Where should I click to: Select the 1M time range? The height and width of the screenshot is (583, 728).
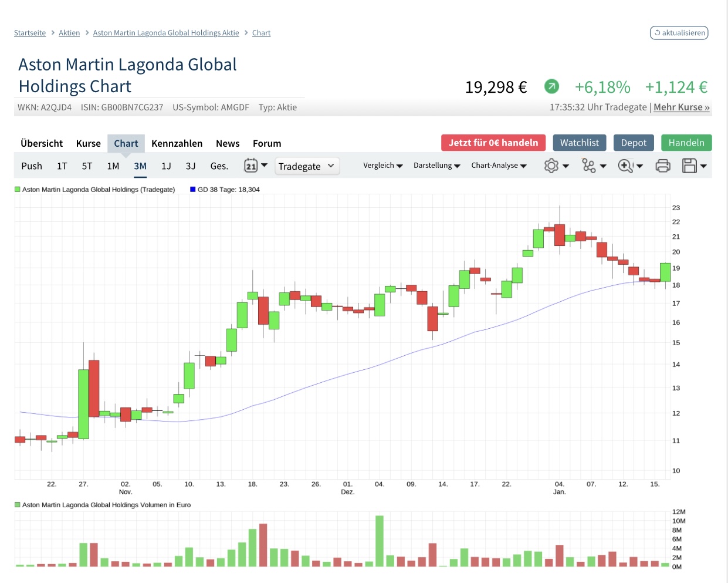(113, 166)
